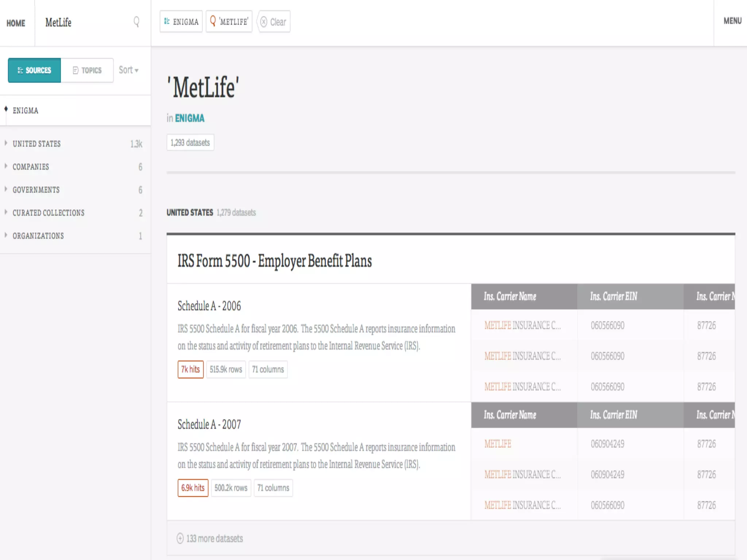The width and height of the screenshot is (747, 560).
Task: Open the Schedule A - 2006 dataset
Action: tap(209, 306)
